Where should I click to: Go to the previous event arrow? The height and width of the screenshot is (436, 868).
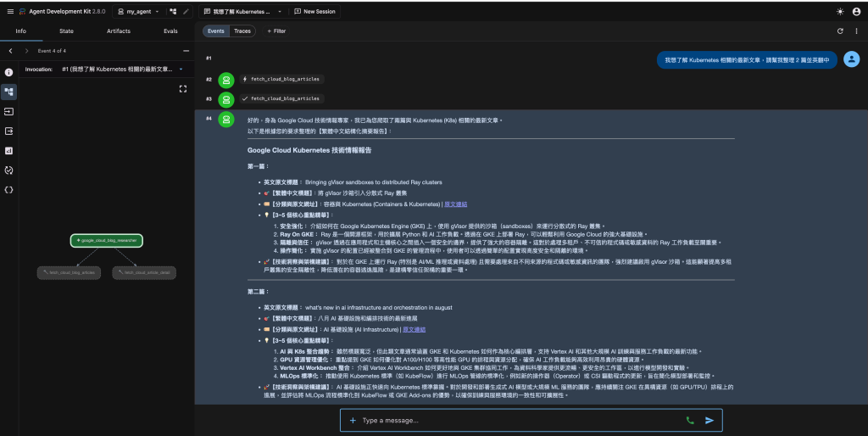point(10,51)
